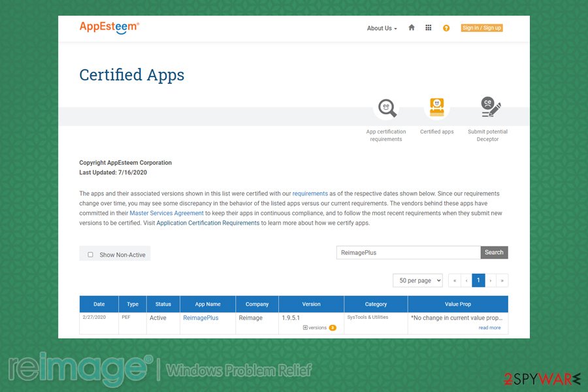Sort by the App Name column header
Screen dimensions: 588x392
[x=208, y=304]
